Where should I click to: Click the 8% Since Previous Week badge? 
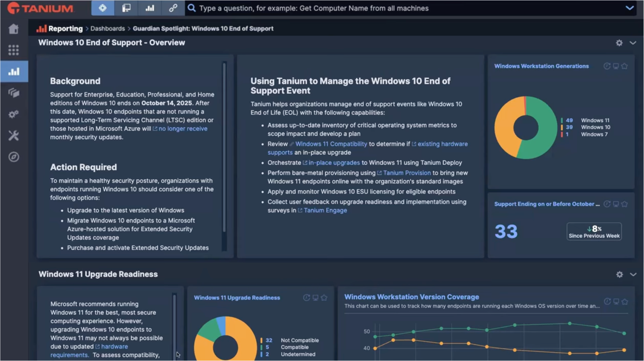pyautogui.click(x=594, y=232)
